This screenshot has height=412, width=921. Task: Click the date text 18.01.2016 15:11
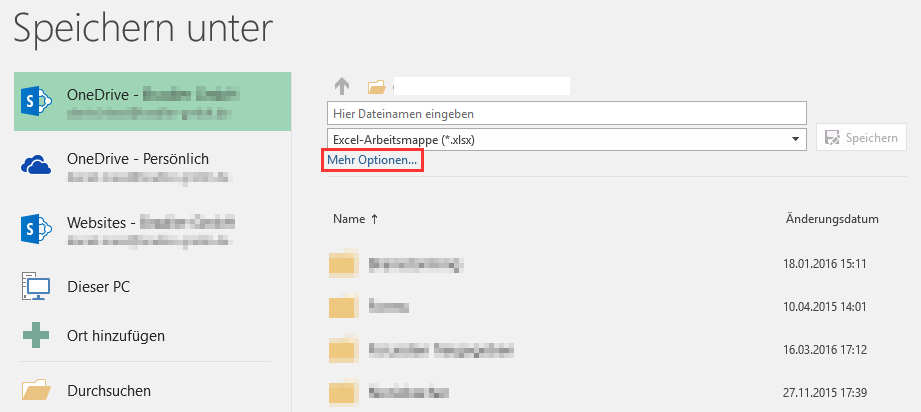(825, 264)
